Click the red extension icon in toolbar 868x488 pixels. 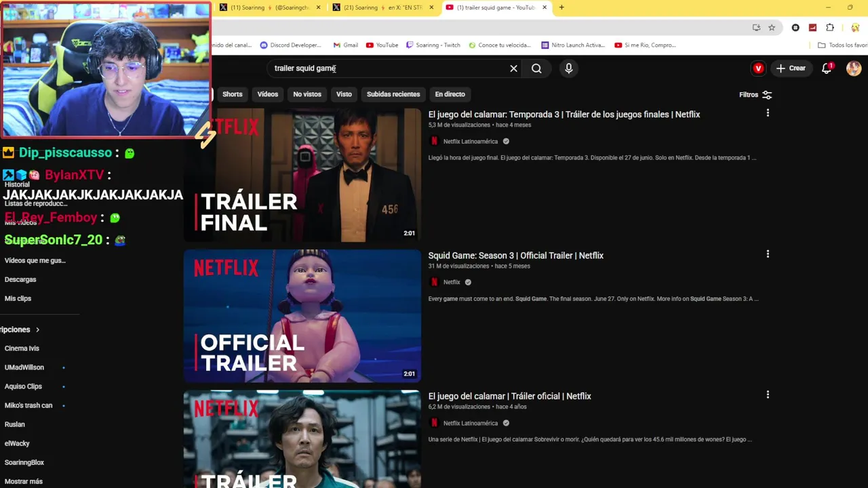[812, 28]
